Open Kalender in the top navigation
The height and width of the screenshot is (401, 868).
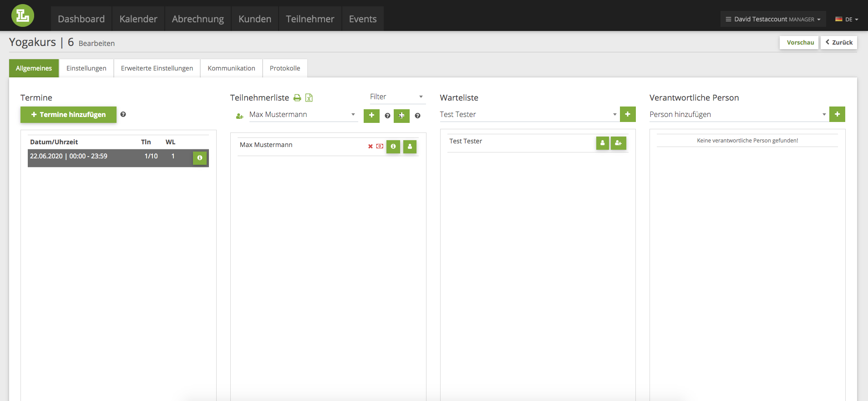pyautogui.click(x=138, y=19)
